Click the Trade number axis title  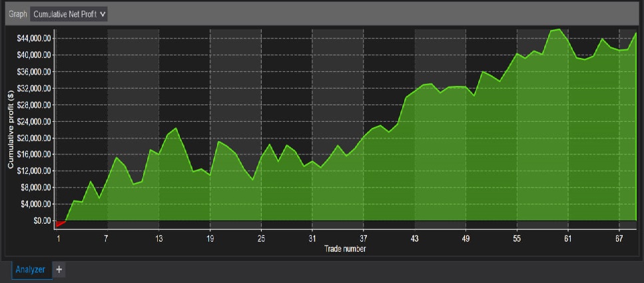[x=345, y=249]
